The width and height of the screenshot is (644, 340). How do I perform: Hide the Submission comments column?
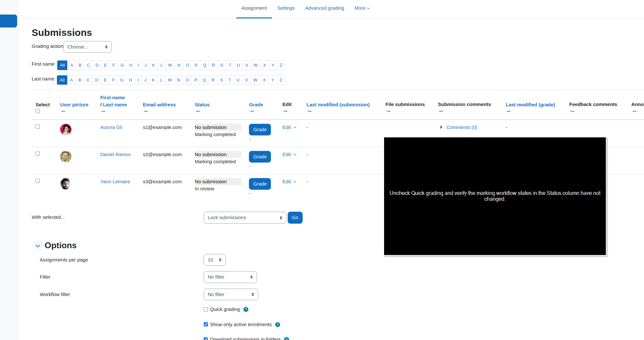click(x=441, y=112)
